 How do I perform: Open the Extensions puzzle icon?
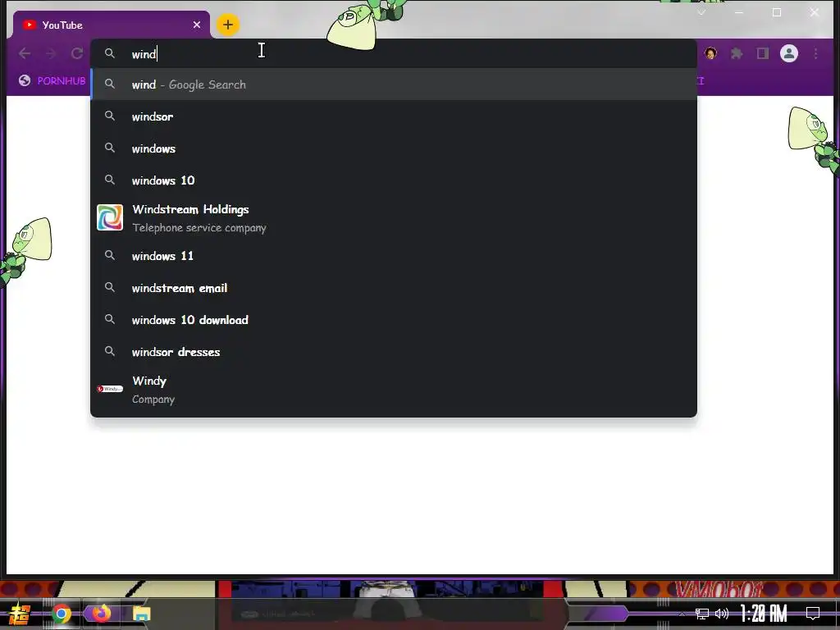(x=737, y=53)
